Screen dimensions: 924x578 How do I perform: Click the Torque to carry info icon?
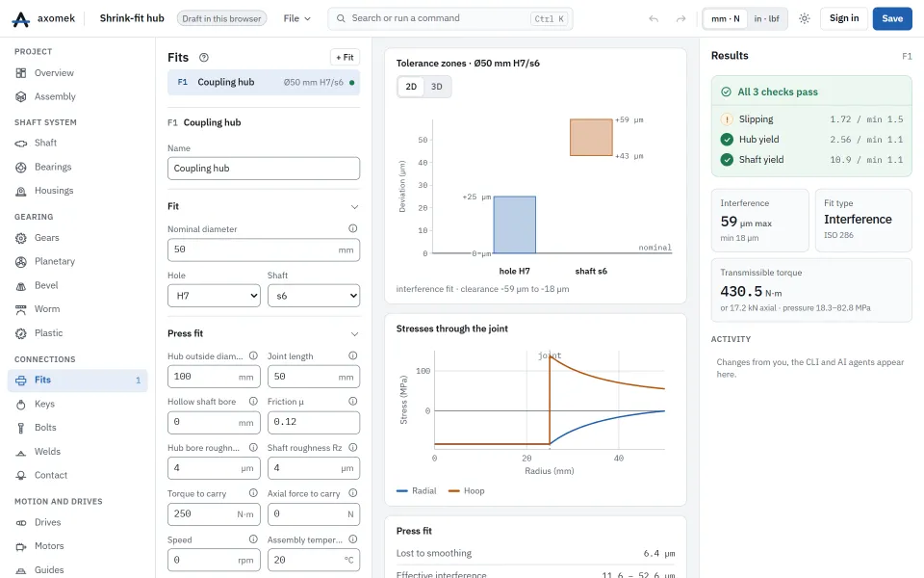tap(253, 493)
